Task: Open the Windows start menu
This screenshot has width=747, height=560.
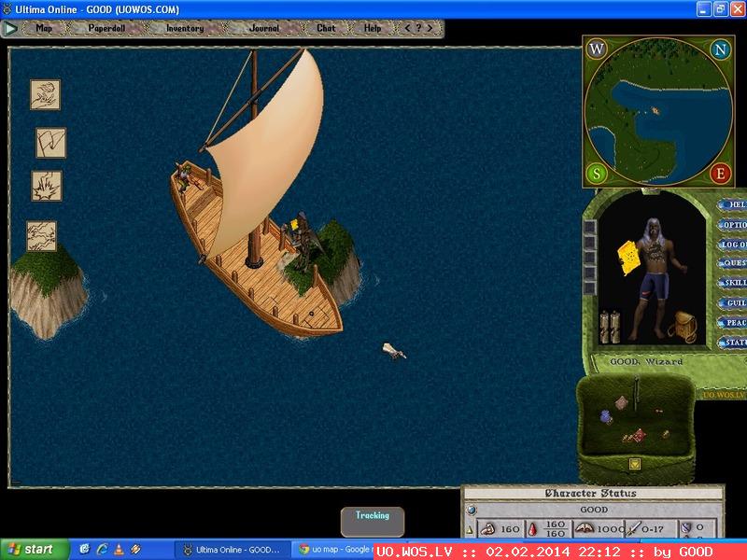Action: pos(35,550)
